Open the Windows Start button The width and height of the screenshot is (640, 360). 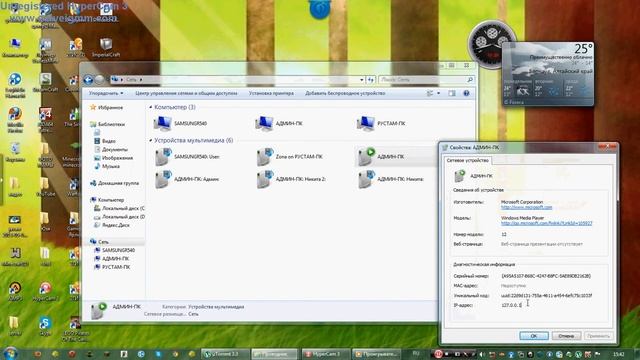(x=10, y=353)
